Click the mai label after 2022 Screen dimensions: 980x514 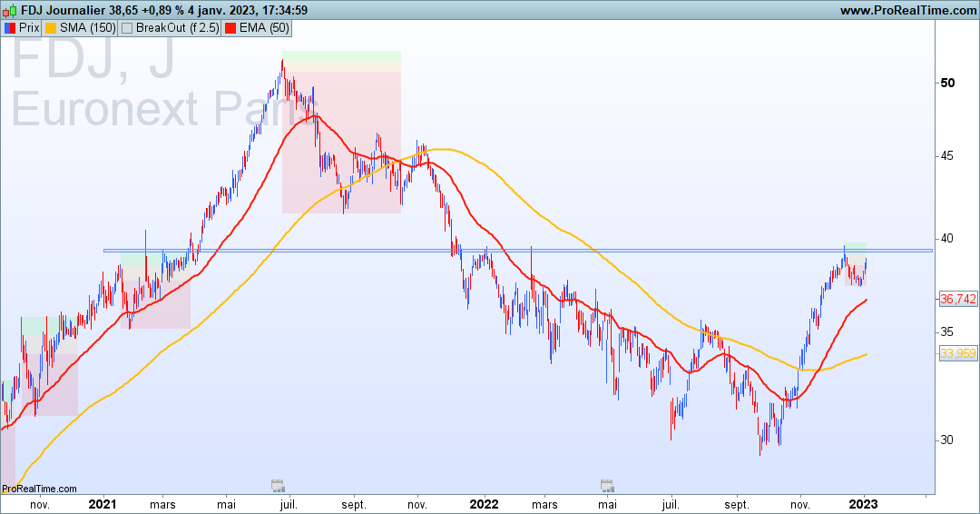pyautogui.click(x=607, y=505)
